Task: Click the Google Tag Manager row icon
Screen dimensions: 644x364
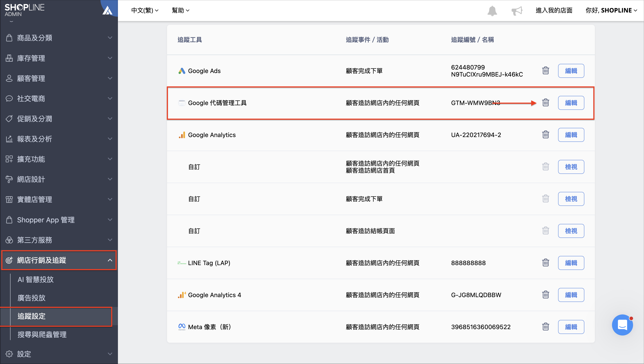Action: click(182, 103)
